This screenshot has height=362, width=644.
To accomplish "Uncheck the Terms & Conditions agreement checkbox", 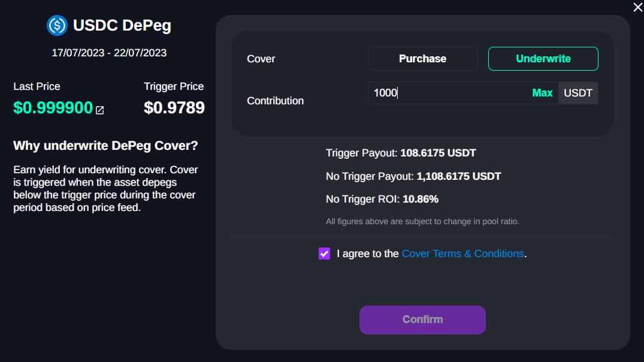I will (x=325, y=254).
